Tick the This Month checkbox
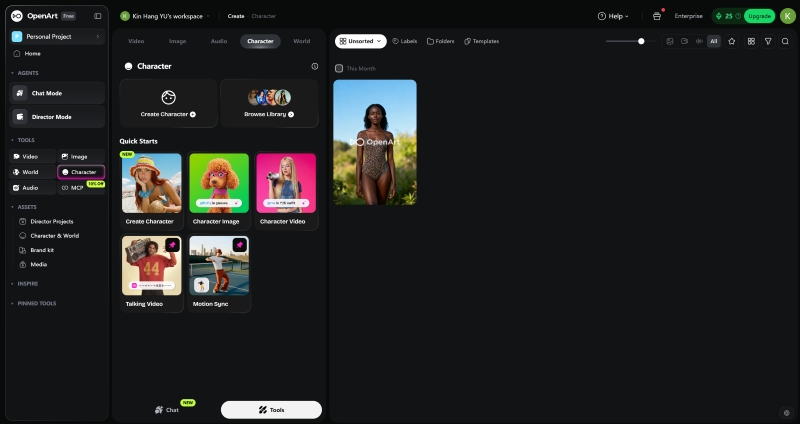 pyautogui.click(x=339, y=68)
